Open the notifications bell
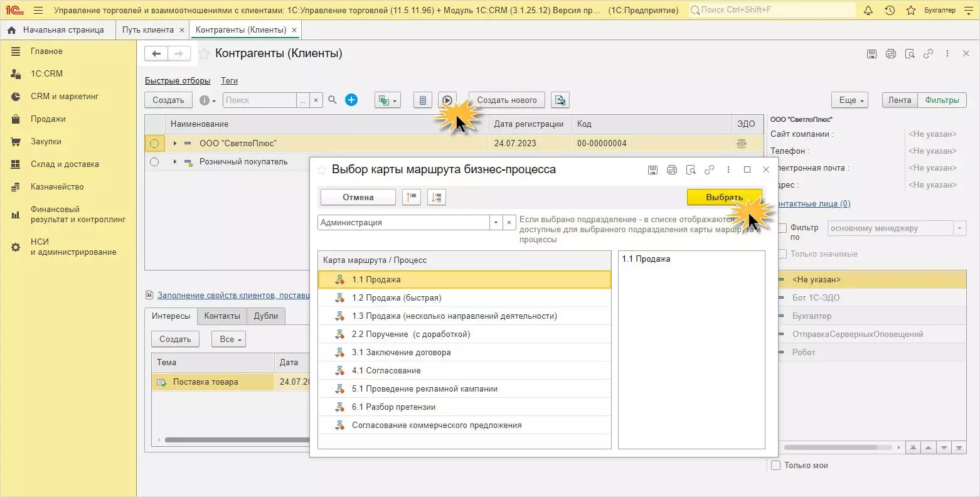 [868, 10]
